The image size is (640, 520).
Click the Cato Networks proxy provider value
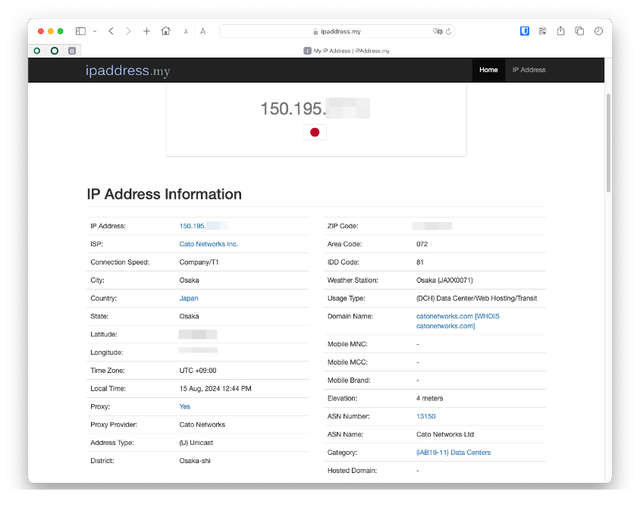coord(202,424)
